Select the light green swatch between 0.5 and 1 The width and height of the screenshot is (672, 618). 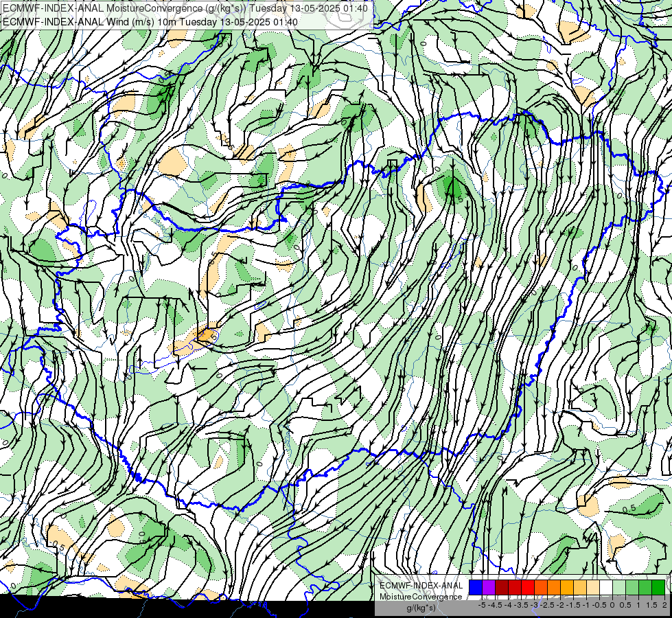click(x=633, y=588)
